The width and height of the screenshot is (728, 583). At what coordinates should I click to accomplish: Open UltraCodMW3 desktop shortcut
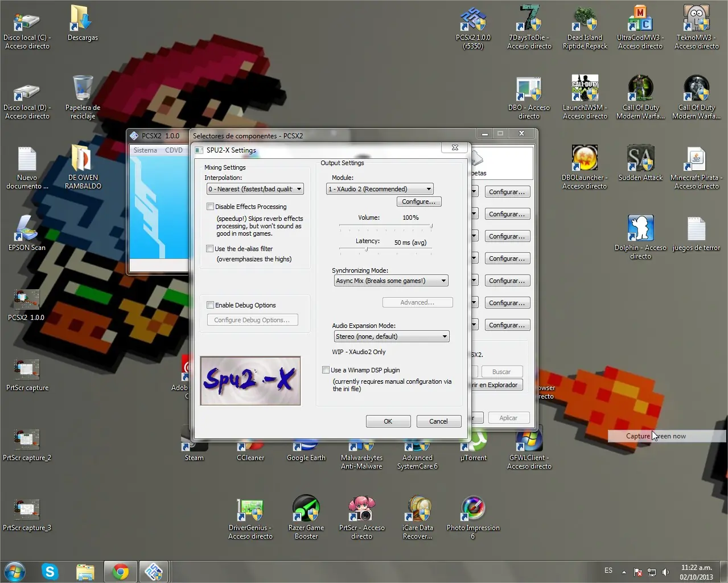coord(640,27)
